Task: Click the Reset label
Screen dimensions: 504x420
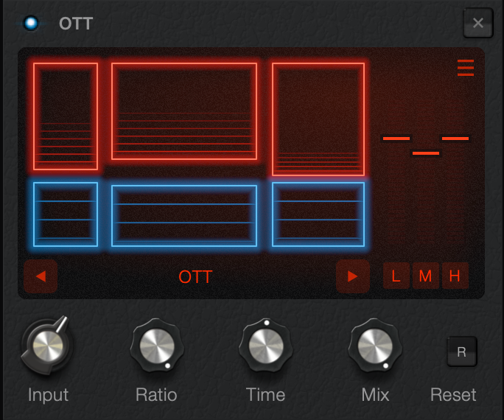Action: click(453, 395)
